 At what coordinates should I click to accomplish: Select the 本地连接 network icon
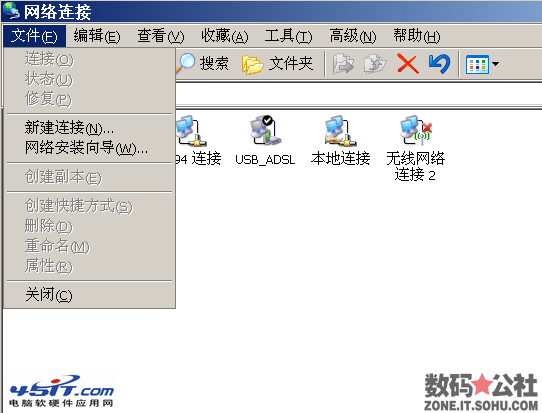340,130
